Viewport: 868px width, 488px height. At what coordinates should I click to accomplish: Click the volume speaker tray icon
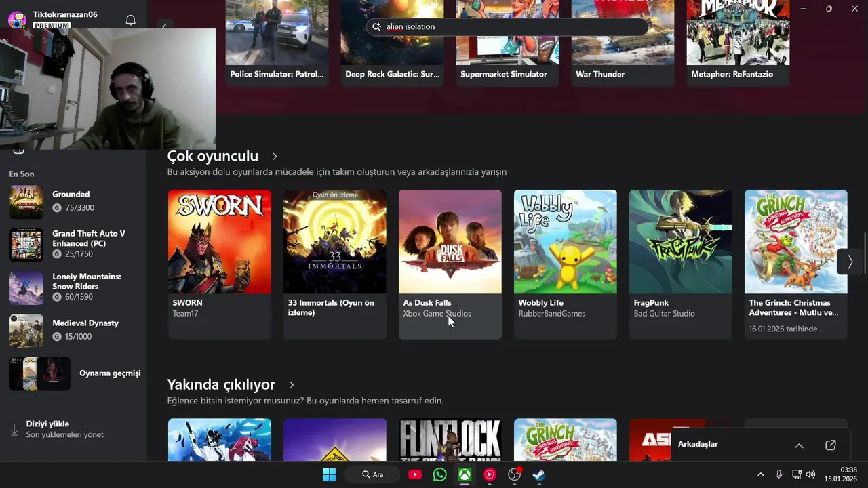[810, 474]
